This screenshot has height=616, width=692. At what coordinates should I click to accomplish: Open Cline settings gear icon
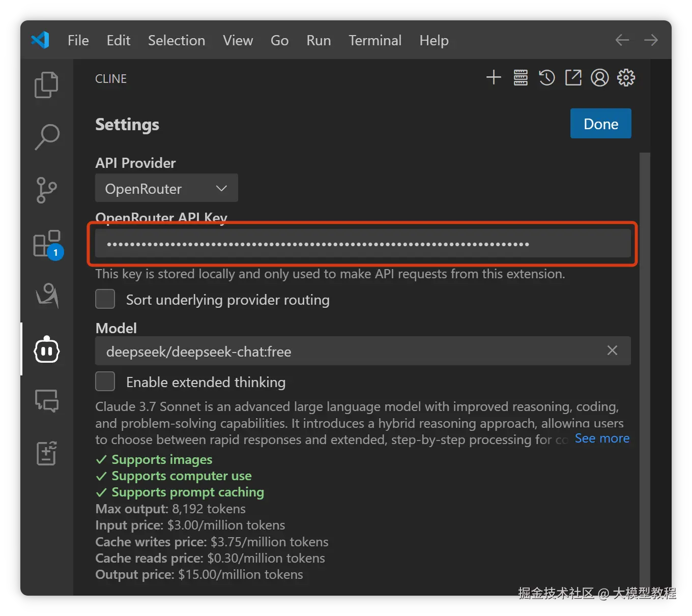(x=626, y=78)
